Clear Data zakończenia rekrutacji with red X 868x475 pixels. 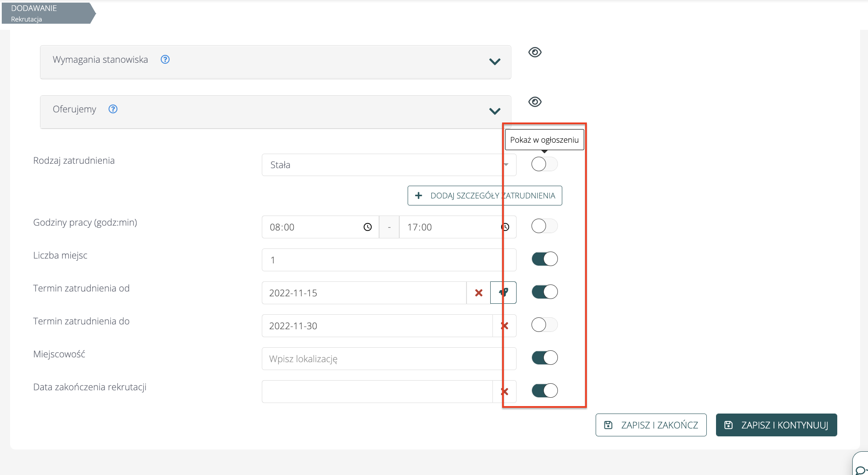click(504, 392)
